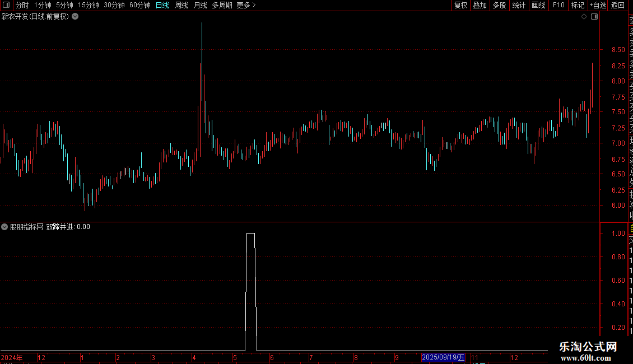Click the 新农开发(日线.前复权) chart title
The width and height of the screenshot is (633, 364).
click(35, 17)
